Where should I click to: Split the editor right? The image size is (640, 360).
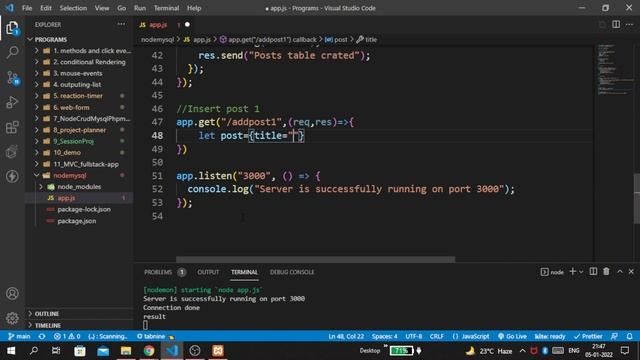[x=616, y=24]
